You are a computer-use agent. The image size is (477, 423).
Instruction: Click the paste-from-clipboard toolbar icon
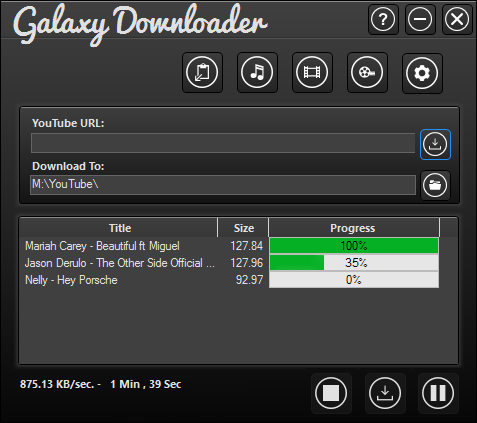coord(202,72)
